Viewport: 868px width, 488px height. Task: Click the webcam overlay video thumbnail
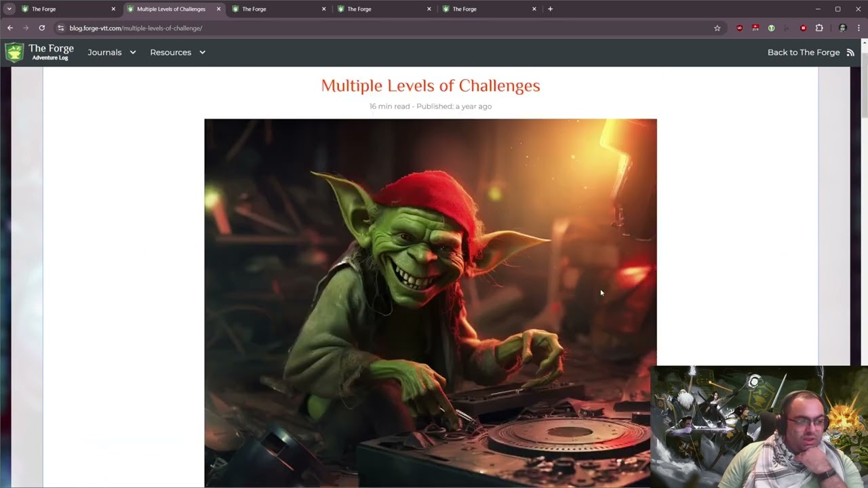tap(758, 427)
